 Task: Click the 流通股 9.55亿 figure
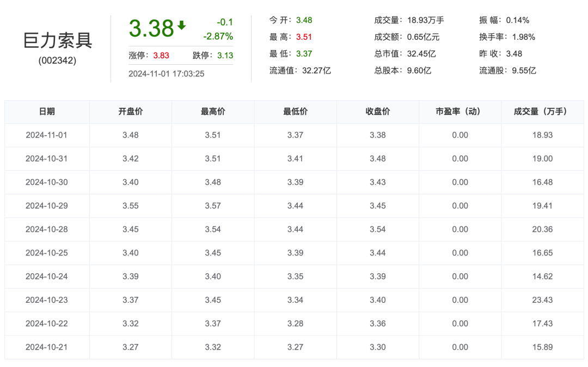pos(524,70)
